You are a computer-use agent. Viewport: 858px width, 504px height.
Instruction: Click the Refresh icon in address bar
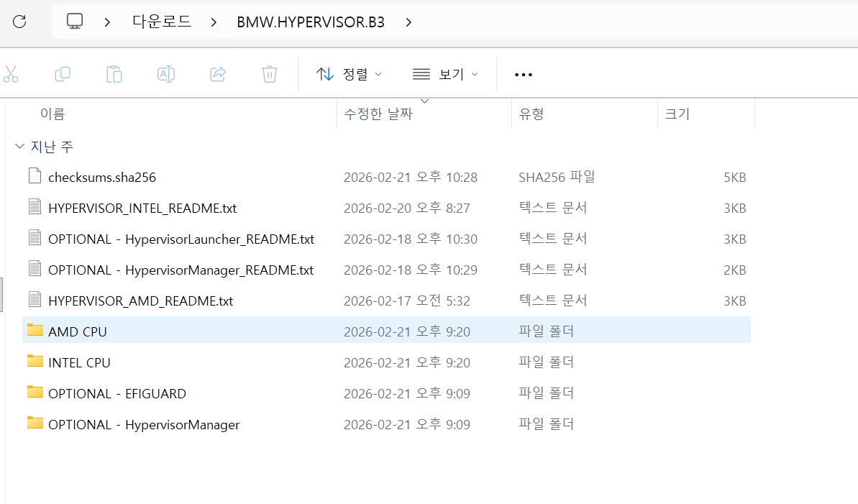19,22
